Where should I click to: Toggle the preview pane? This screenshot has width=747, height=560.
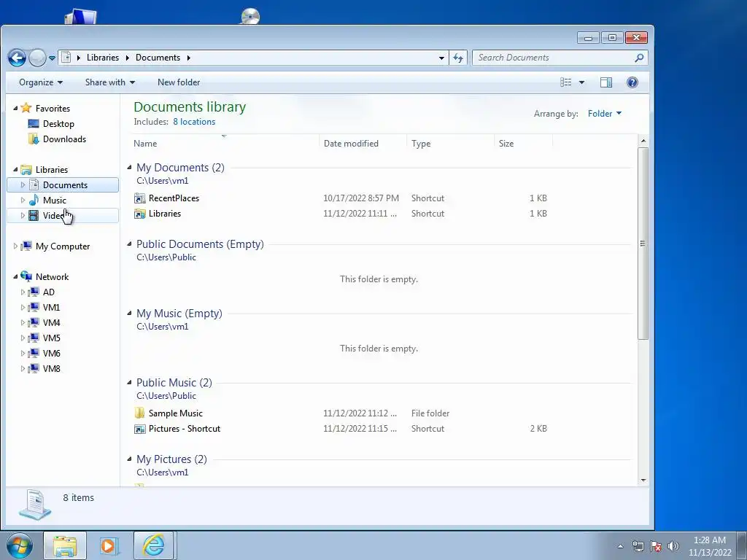pos(606,82)
